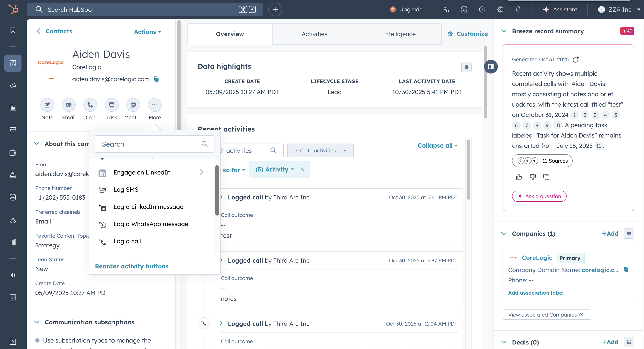This screenshot has width=644, height=349.
Task: Click the Reorder activity buttons link
Action: [x=132, y=266]
